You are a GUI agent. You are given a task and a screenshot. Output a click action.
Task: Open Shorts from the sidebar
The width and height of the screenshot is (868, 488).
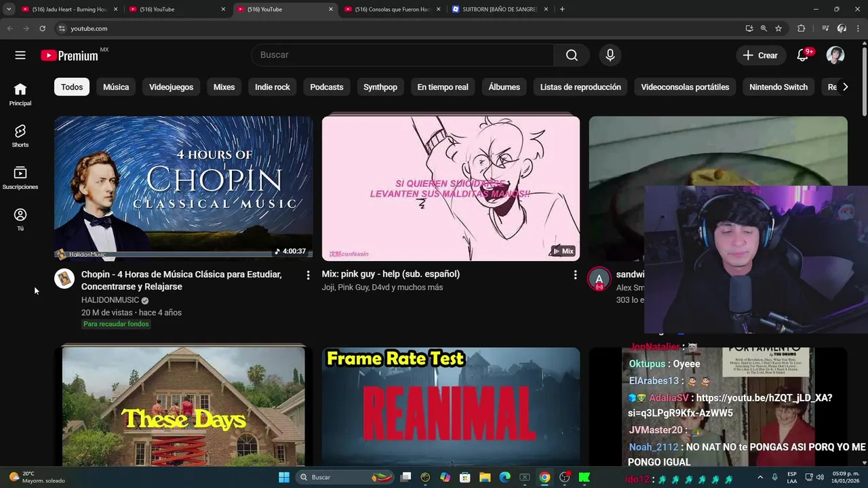[20, 136]
